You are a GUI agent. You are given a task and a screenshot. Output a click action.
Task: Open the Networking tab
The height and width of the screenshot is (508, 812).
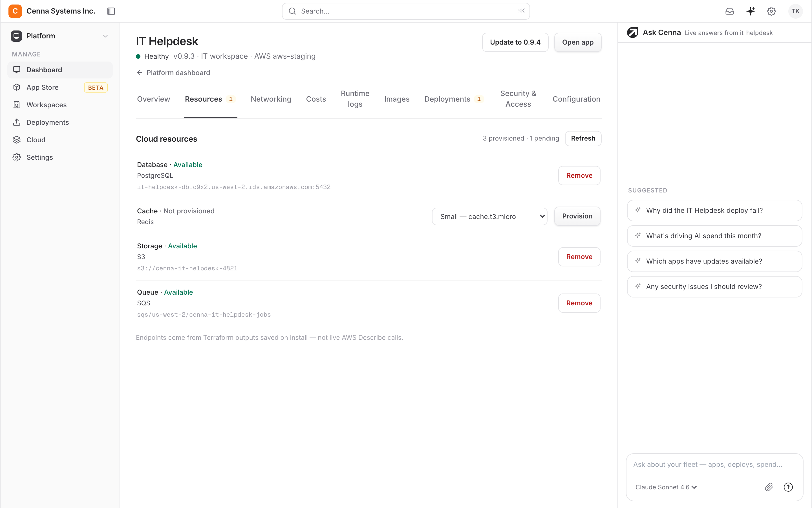tap(271, 99)
